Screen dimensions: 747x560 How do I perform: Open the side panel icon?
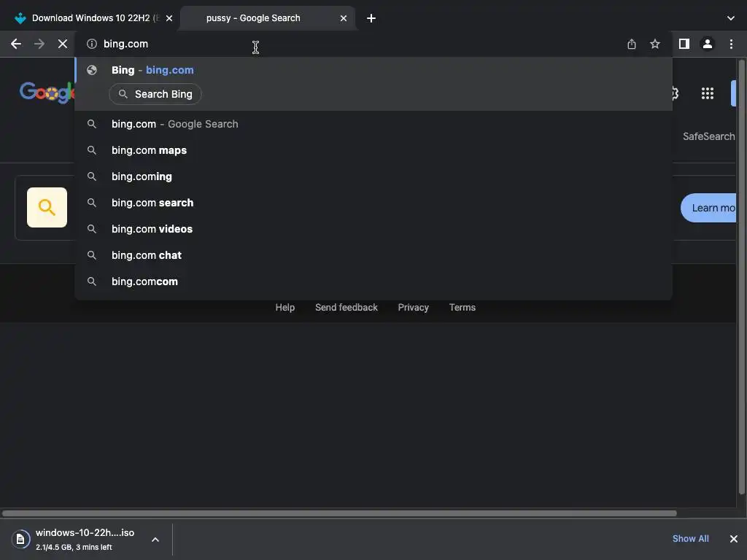pos(684,44)
